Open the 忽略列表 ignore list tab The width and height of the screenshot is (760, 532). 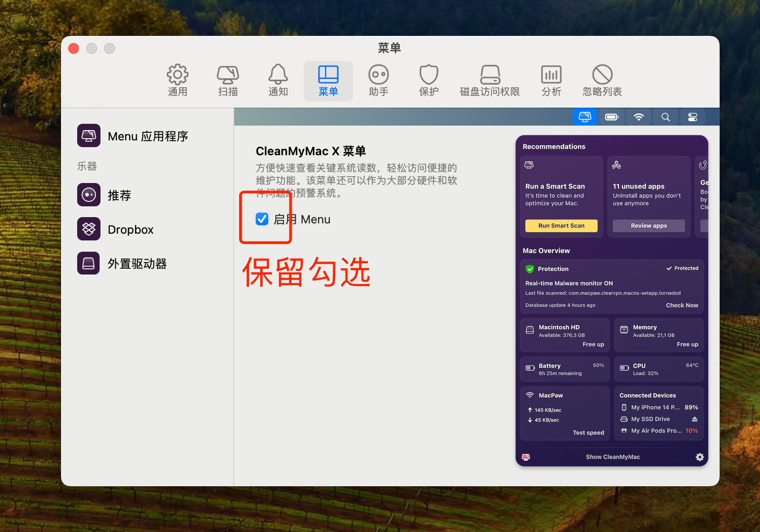pos(602,81)
